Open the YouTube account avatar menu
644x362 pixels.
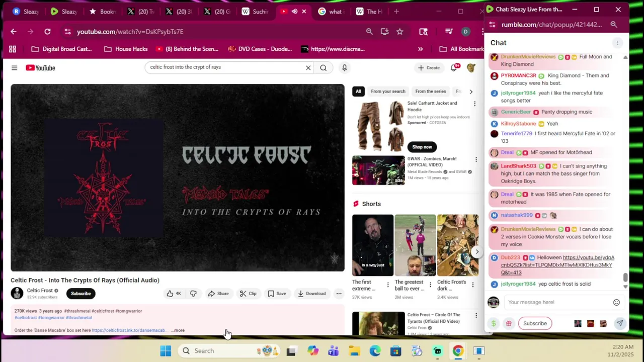(471, 67)
